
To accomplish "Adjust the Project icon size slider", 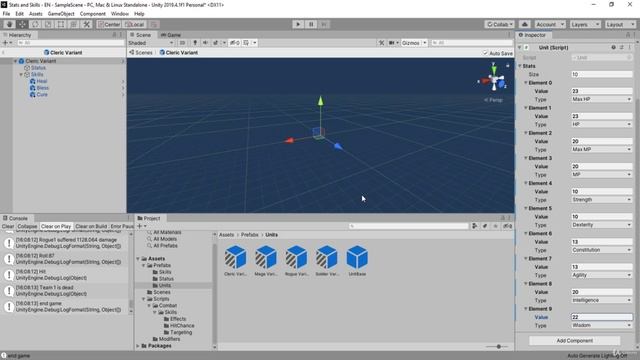I will click(498, 347).
